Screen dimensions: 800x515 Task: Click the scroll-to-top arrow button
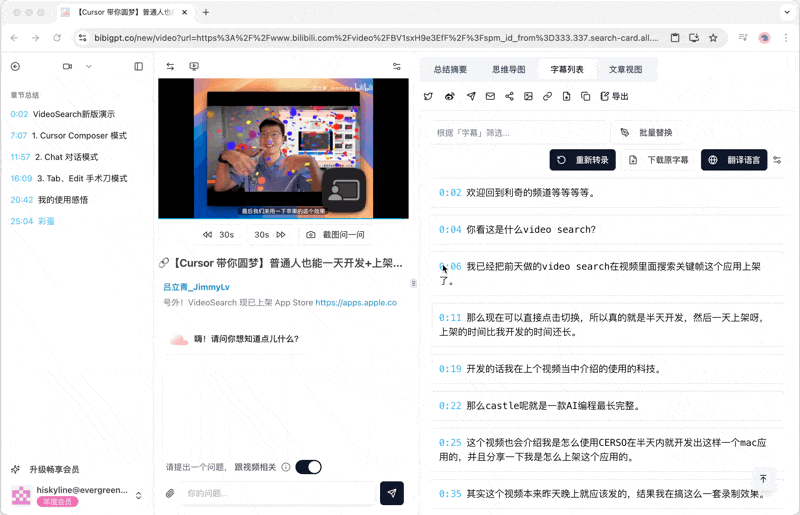(763, 479)
